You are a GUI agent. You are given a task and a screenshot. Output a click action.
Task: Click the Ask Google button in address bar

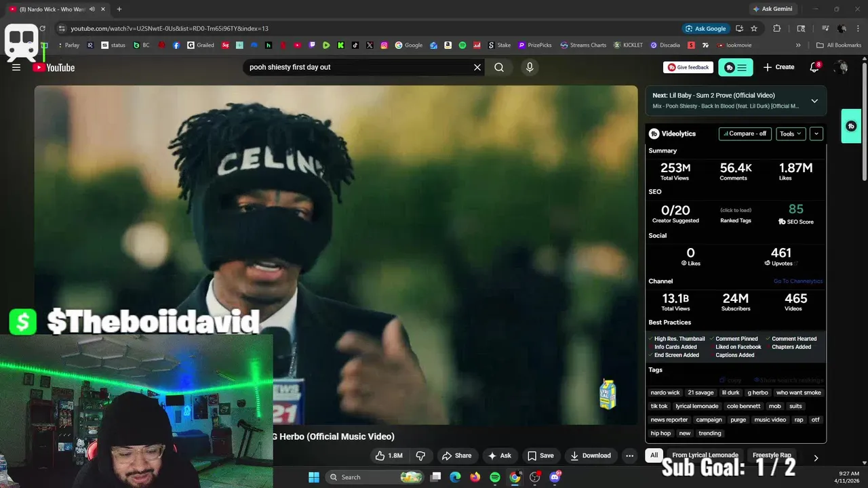pyautogui.click(x=705, y=28)
